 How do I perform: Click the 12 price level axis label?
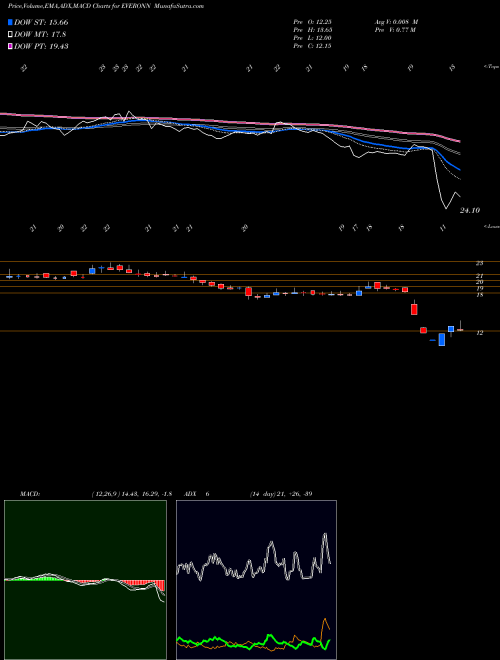[x=479, y=333]
